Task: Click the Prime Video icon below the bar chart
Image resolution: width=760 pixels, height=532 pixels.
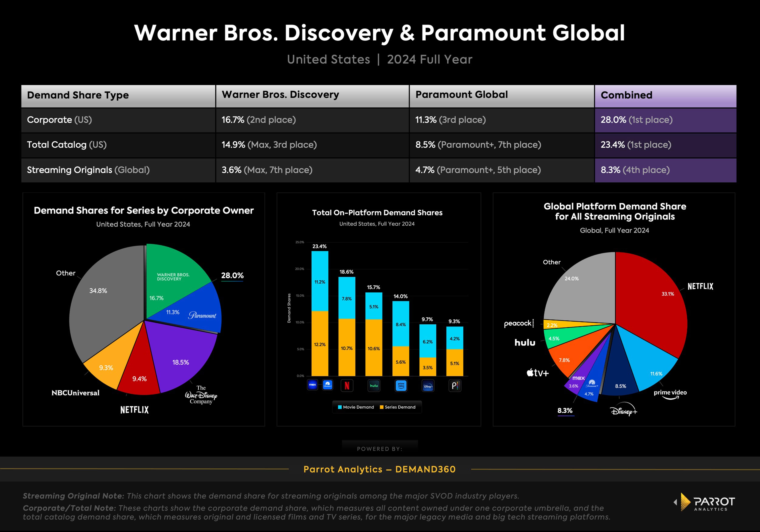Action: [401, 385]
